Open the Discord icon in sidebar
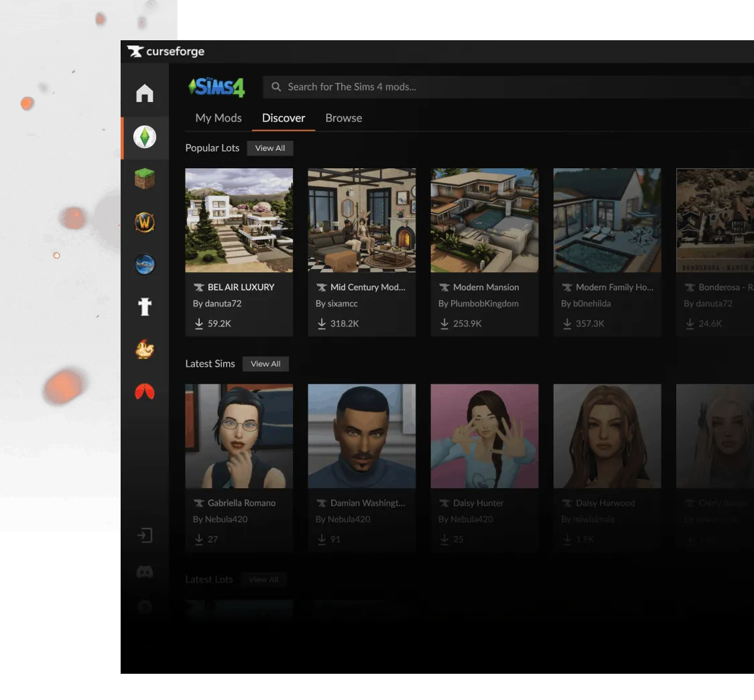754x700 pixels. [145, 571]
